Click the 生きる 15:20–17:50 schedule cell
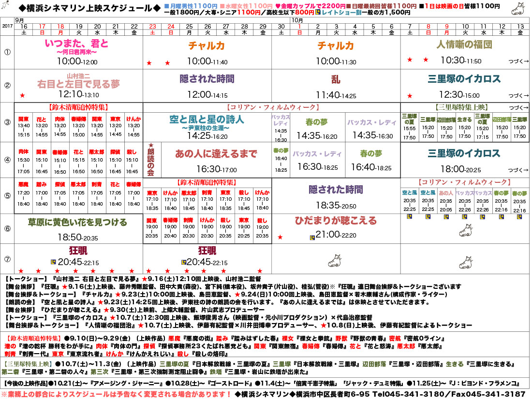 [464, 127]
